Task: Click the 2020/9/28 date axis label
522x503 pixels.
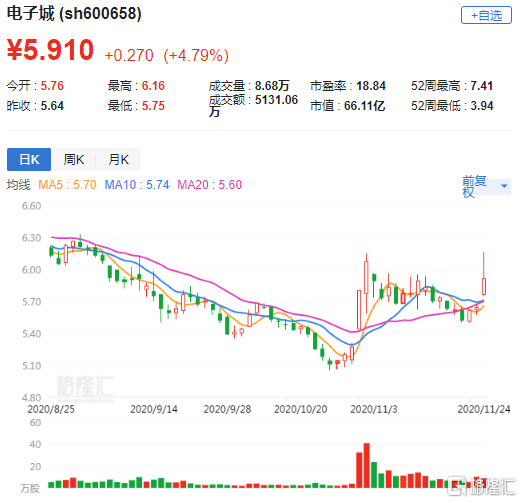Action: pyautogui.click(x=227, y=409)
